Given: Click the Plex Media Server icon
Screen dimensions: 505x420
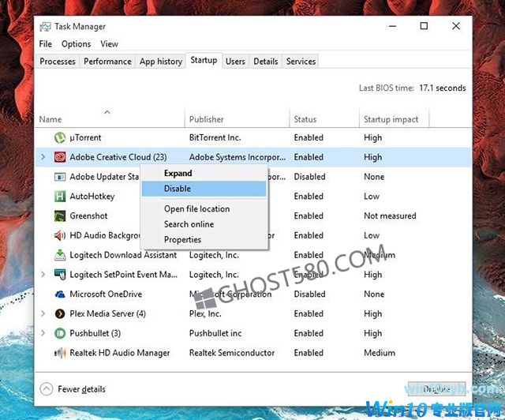Looking at the screenshot, I should click(x=60, y=313).
